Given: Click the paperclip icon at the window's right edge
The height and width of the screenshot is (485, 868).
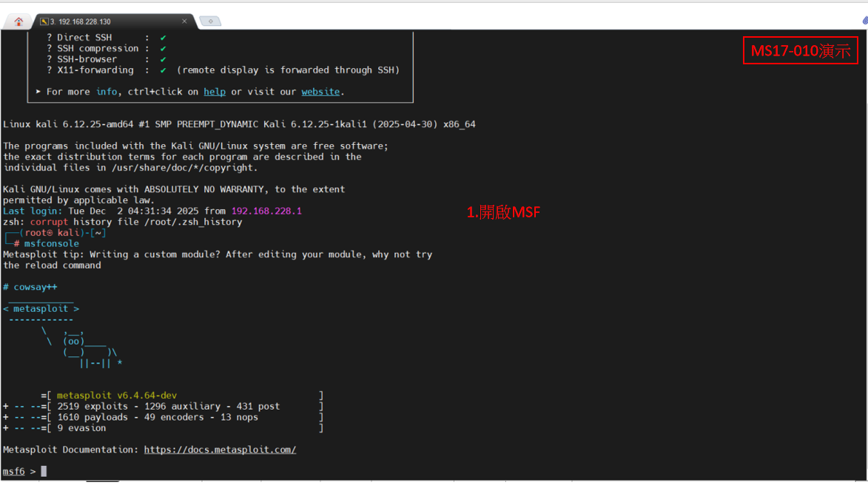Looking at the screenshot, I should [x=865, y=21].
